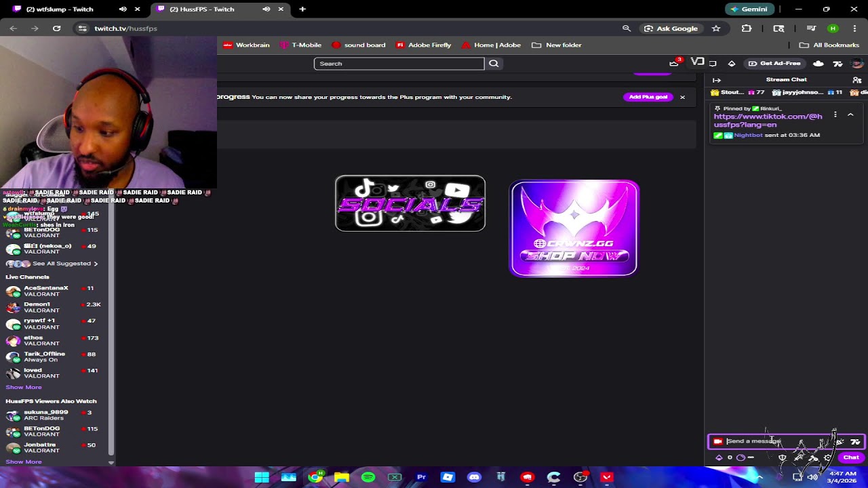Open the sound board bookmark

(359, 45)
